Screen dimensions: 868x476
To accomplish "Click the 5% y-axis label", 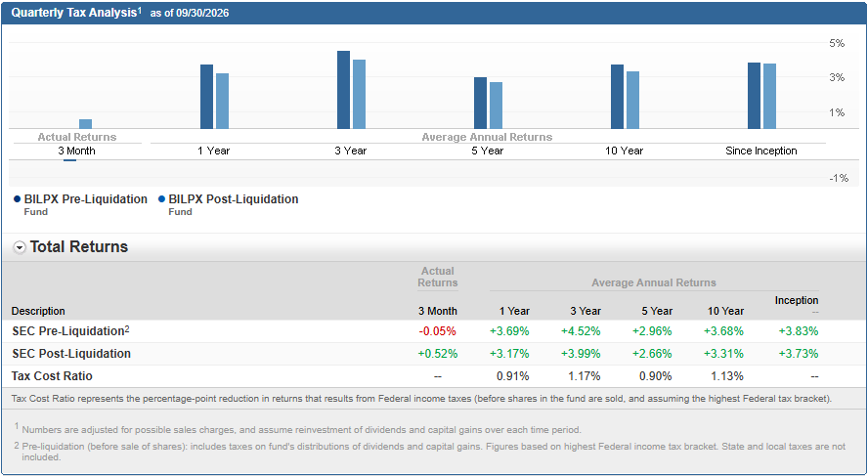I will pyautogui.click(x=837, y=43).
